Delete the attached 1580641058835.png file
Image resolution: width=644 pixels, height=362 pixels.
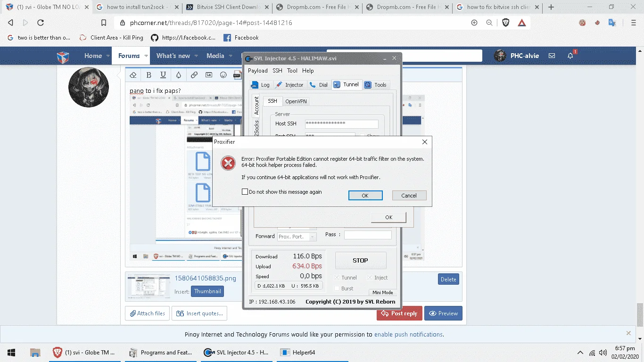(448, 279)
